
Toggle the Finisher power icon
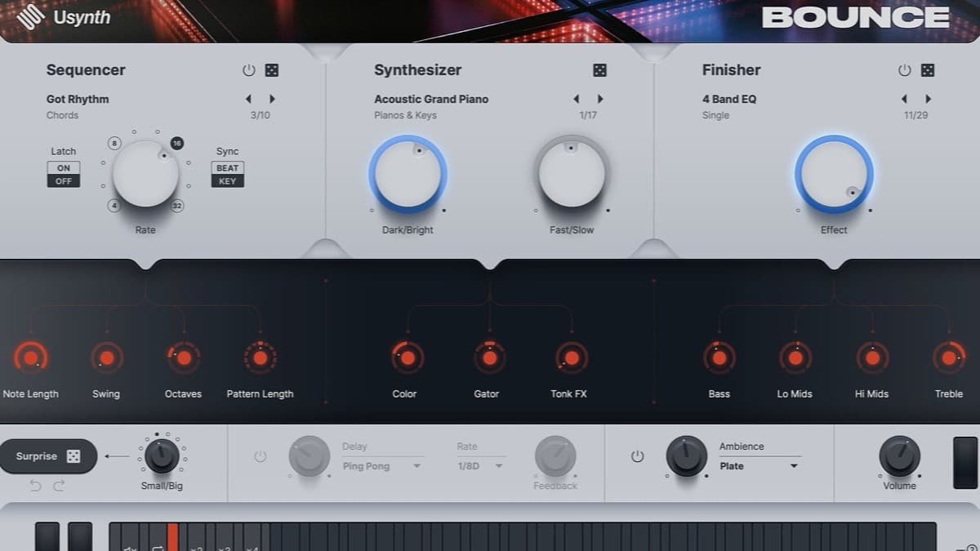(904, 70)
